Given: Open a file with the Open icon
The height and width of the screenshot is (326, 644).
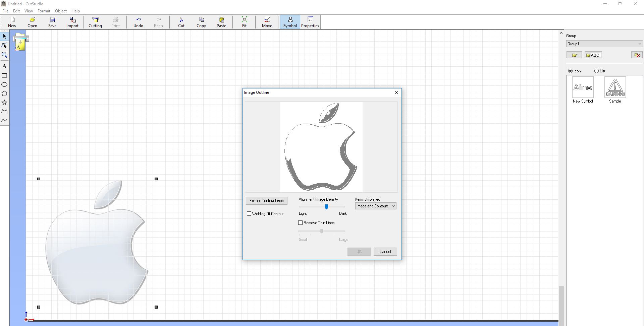Looking at the screenshot, I should pos(32,22).
